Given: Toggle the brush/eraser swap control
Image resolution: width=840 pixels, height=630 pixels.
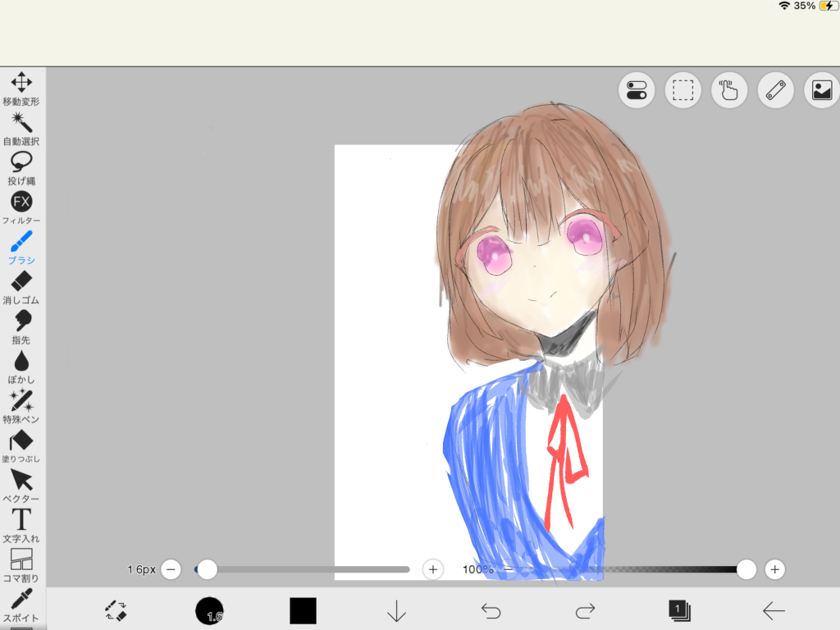Looking at the screenshot, I should click(116, 610).
